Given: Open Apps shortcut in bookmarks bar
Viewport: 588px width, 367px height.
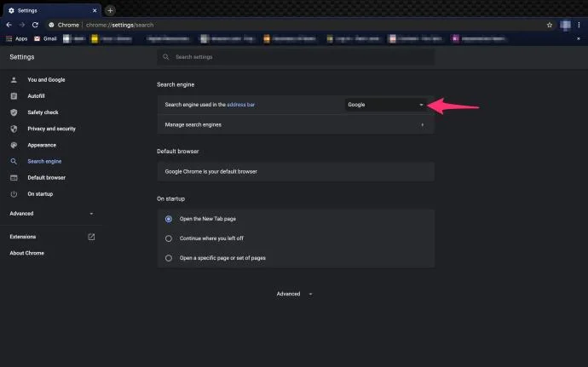Looking at the screenshot, I should [17, 38].
